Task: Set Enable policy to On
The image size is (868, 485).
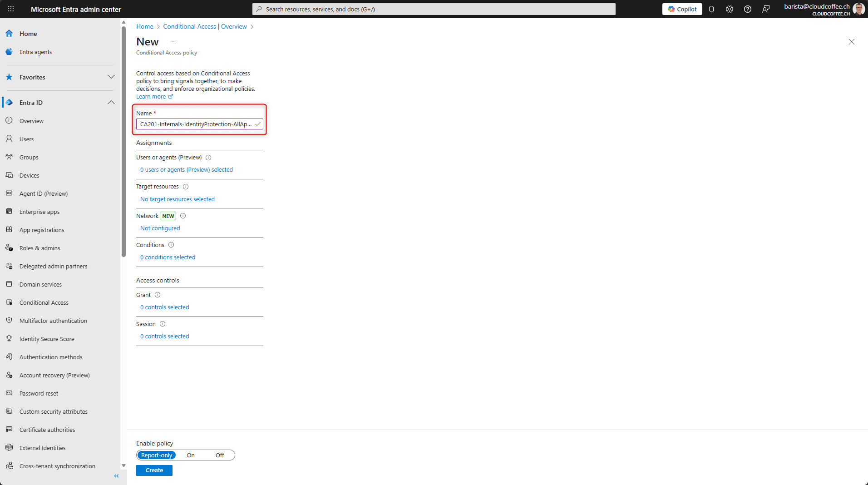Action: click(191, 455)
